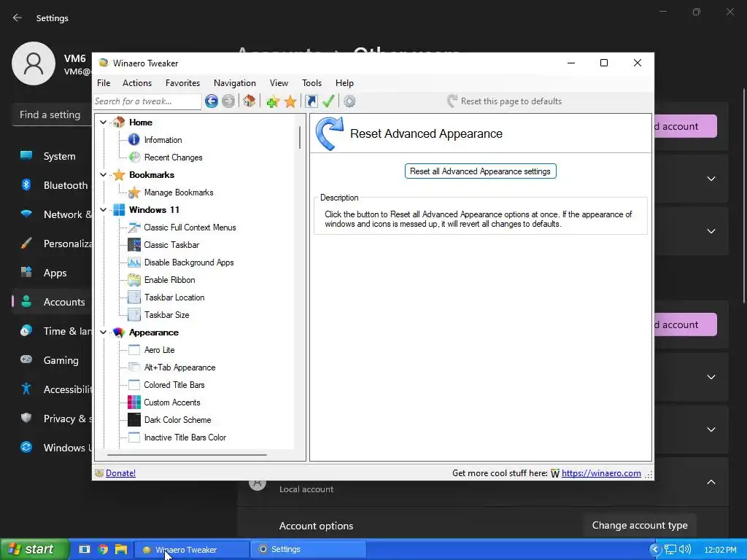Select Colored Title Bars in the tree

pos(174,385)
